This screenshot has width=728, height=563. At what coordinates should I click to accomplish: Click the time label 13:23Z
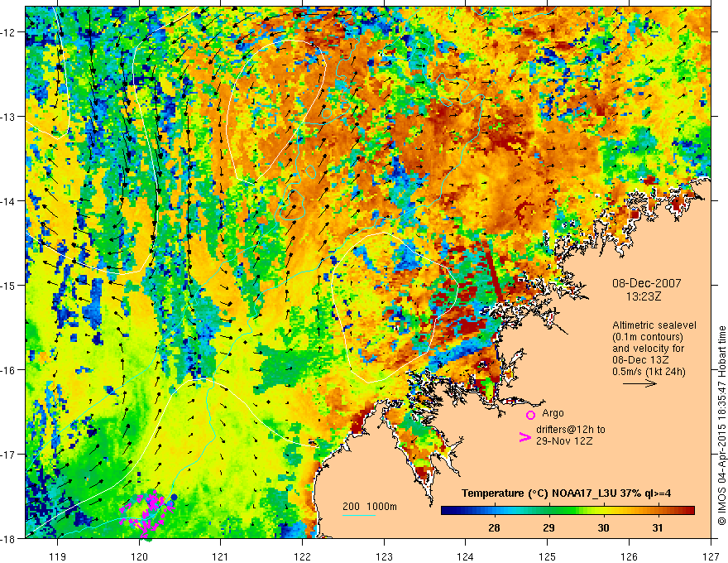(643, 296)
